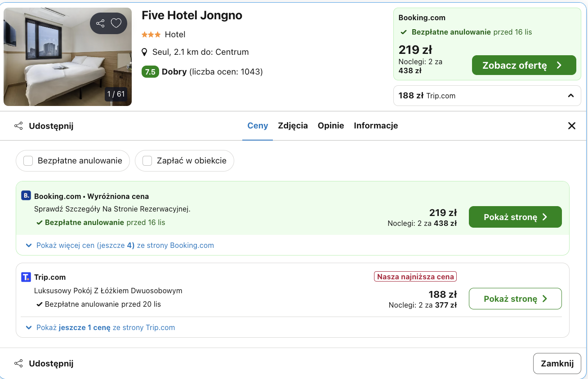Tick the Zapłać w obiekcie checkbox
Viewport: 588px width, 379px height.
point(147,161)
